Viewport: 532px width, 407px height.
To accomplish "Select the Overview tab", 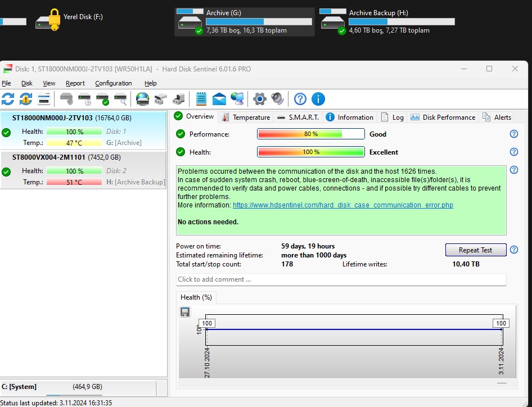I will [194, 116].
